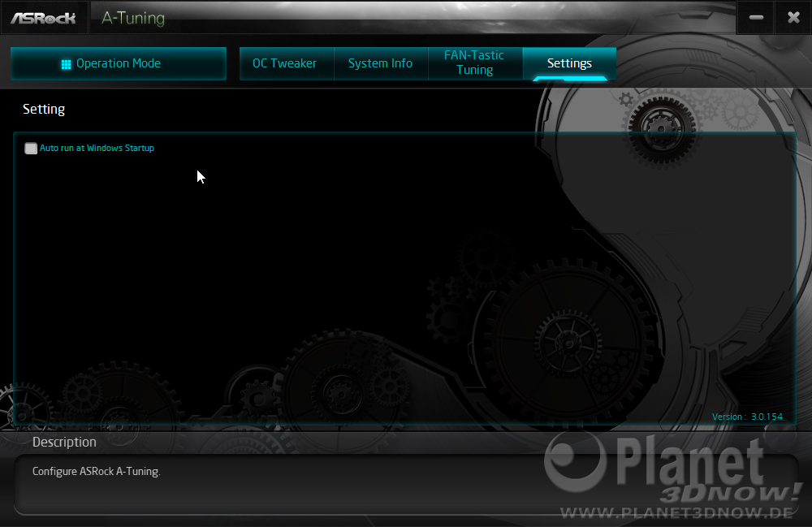Click the ASRock logo
This screenshot has width=812, height=527.
point(44,18)
